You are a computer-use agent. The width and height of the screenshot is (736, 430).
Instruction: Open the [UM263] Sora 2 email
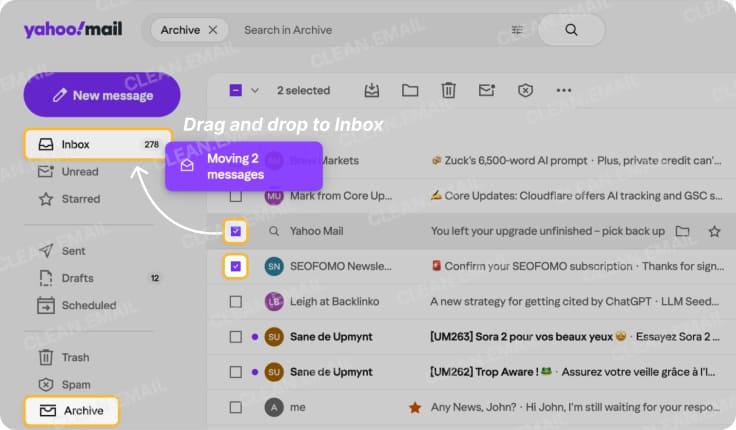(575, 337)
